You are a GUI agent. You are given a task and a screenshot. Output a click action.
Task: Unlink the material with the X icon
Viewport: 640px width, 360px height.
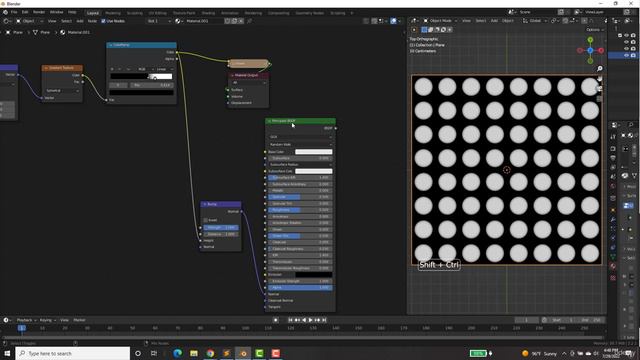[241, 21]
